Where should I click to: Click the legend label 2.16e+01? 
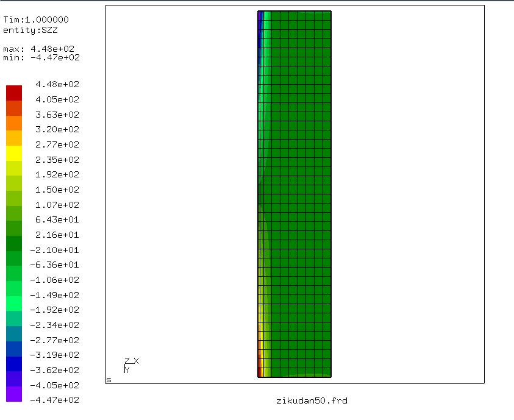click(57, 235)
